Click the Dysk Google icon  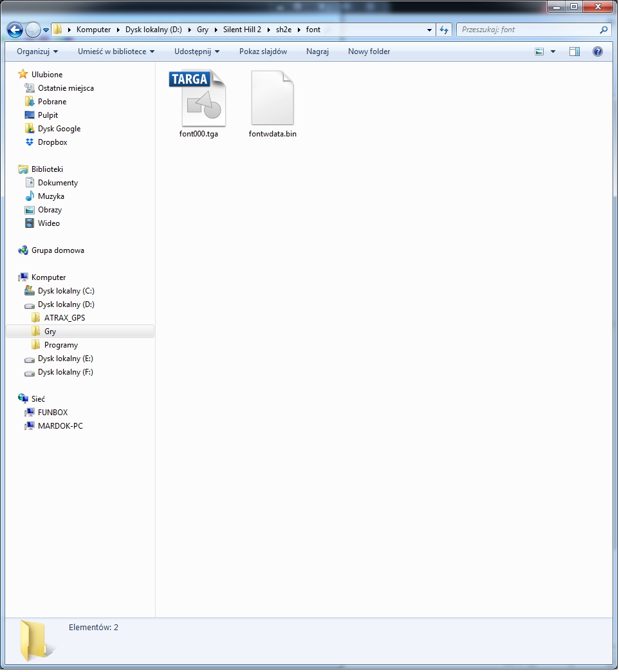[29, 129]
